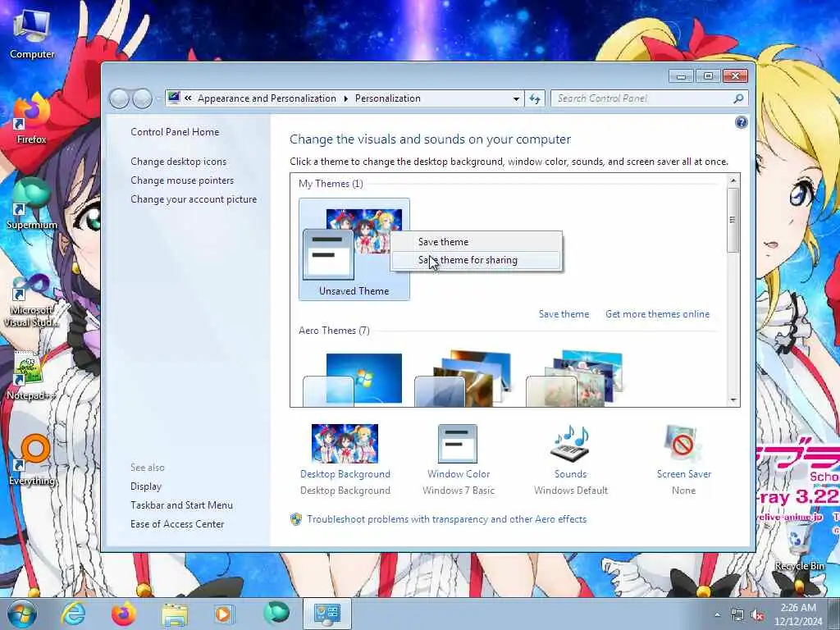Go back with the navigation back arrow
Image resolution: width=840 pixels, height=630 pixels.
[x=120, y=98]
